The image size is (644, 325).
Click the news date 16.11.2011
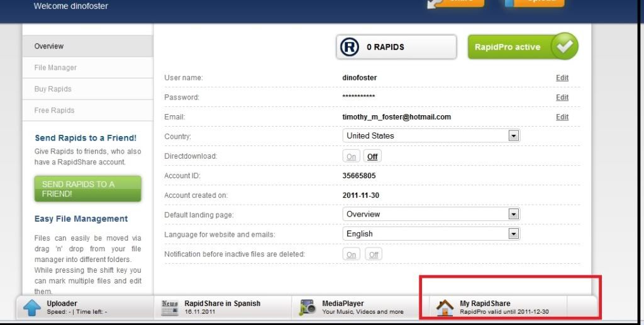pos(199,312)
